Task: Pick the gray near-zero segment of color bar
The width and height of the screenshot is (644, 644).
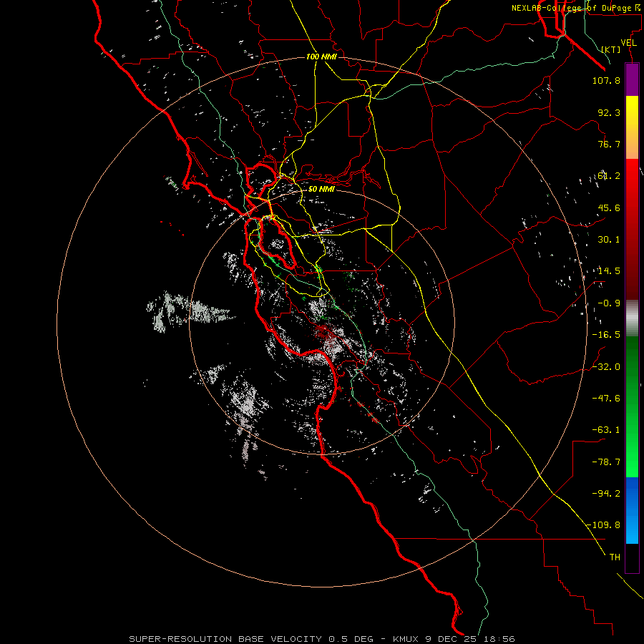Action: coord(632,318)
